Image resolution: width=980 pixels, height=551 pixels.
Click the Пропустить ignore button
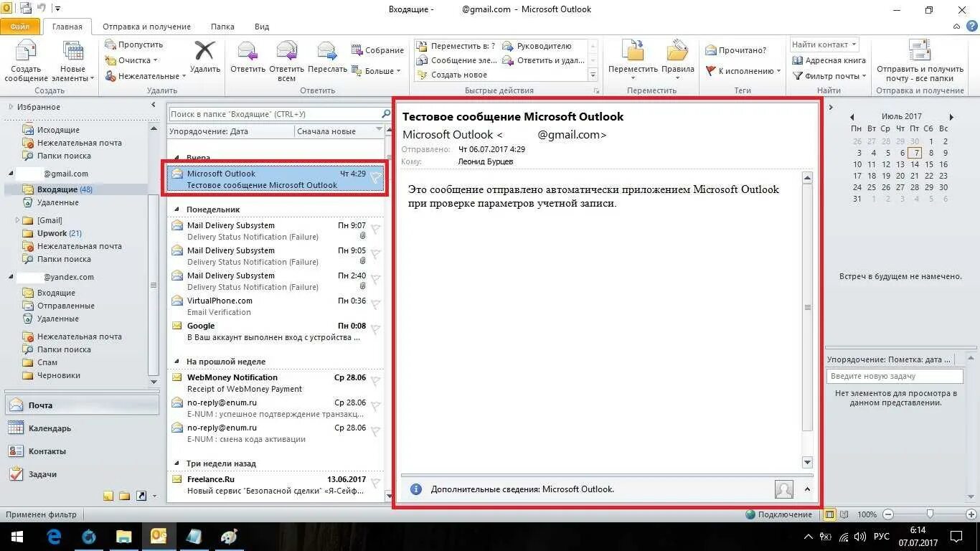coord(133,44)
